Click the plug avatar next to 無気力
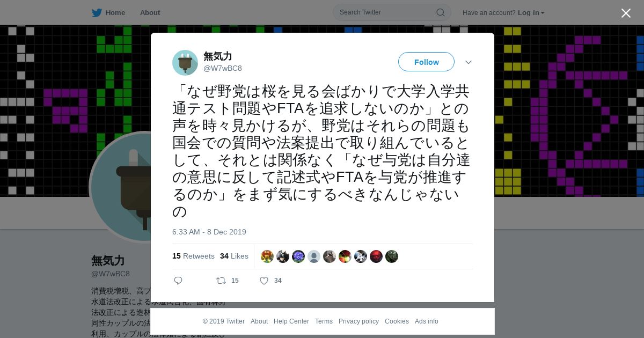The height and width of the screenshot is (338, 644). (x=185, y=63)
